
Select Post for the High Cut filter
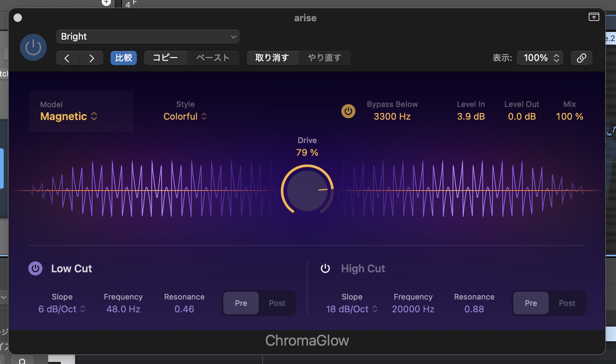[x=567, y=303]
